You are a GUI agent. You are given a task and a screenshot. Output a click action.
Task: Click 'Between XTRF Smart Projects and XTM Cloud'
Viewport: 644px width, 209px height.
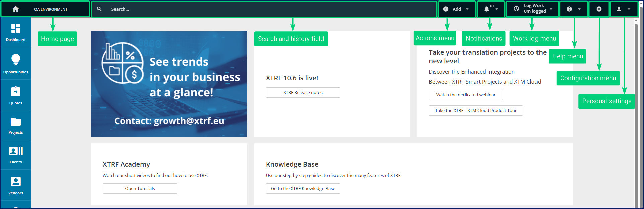[x=485, y=82]
